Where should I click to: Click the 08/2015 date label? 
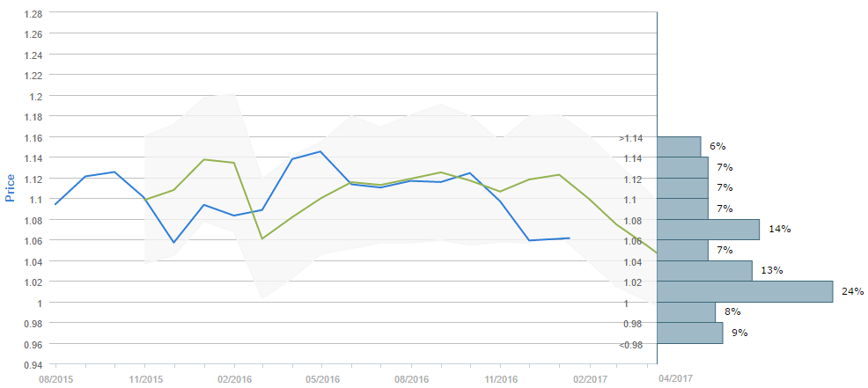coord(55,378)
